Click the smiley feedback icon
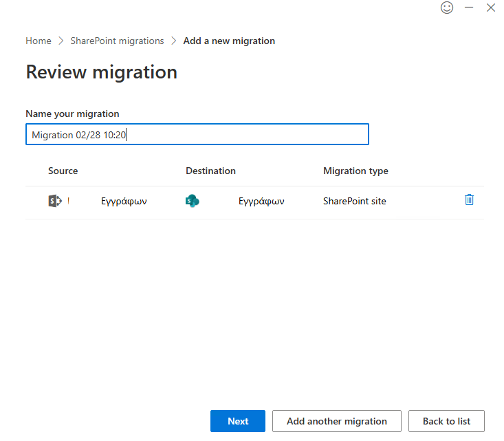Image resolution: width=504 pixels, height=441 pixels. 447,8
